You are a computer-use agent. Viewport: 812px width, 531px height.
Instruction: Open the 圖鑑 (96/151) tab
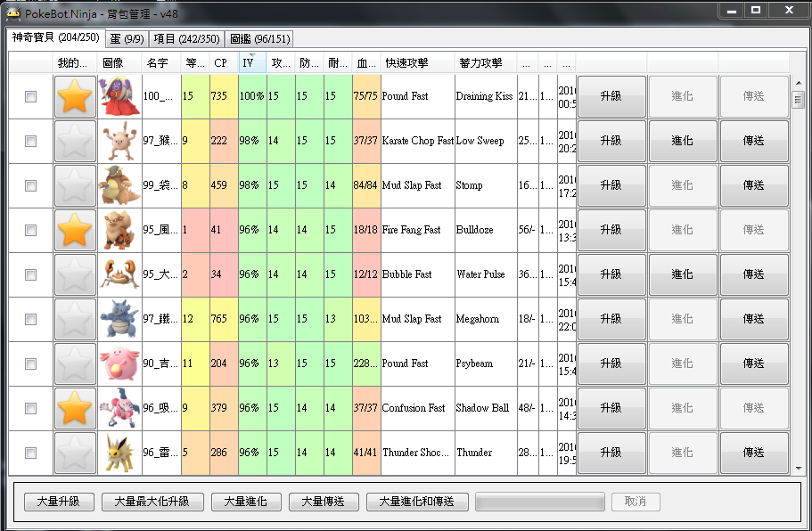pyautogui.click(x=258, y=39)
